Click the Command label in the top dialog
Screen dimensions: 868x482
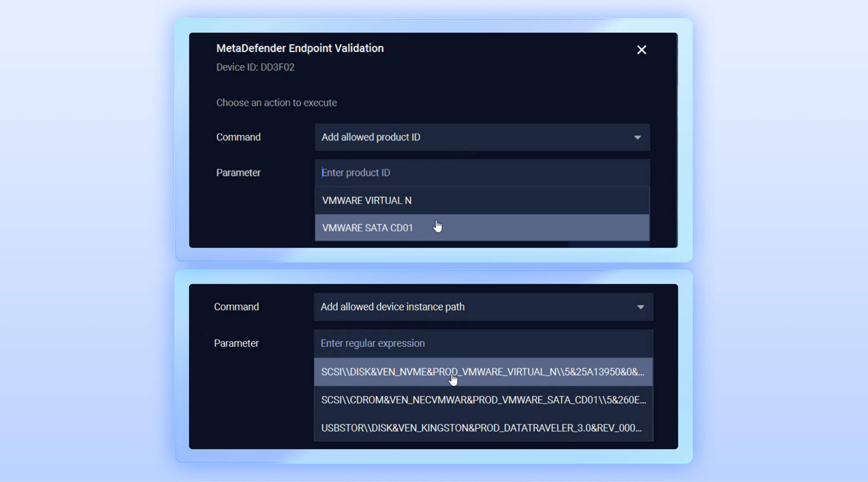coord(238,137)
